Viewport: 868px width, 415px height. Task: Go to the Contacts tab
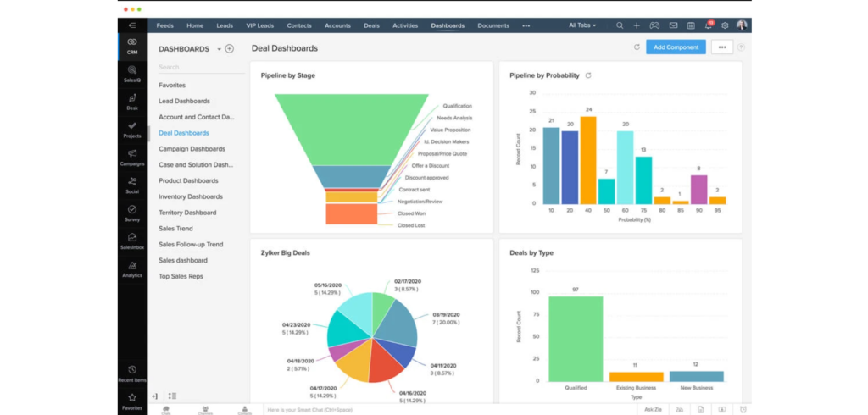(x=299, y=26)
